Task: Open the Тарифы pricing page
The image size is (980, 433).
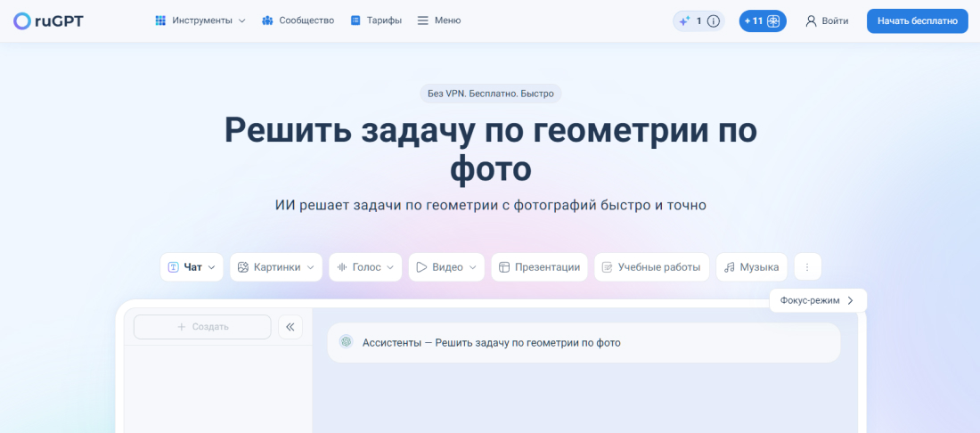Action: click(375, 20)
